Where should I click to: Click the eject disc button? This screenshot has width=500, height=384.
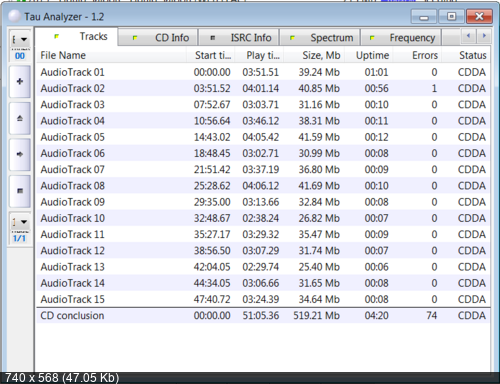coord(20,118)
